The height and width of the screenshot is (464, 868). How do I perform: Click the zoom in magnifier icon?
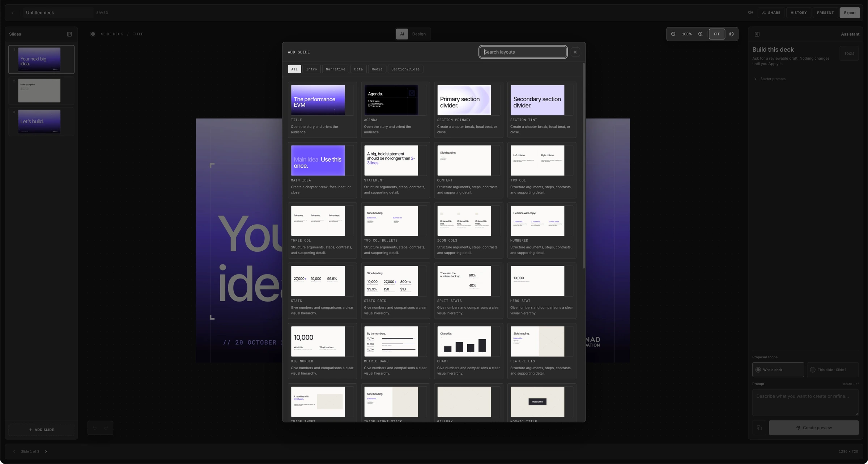tap(701, 34)
